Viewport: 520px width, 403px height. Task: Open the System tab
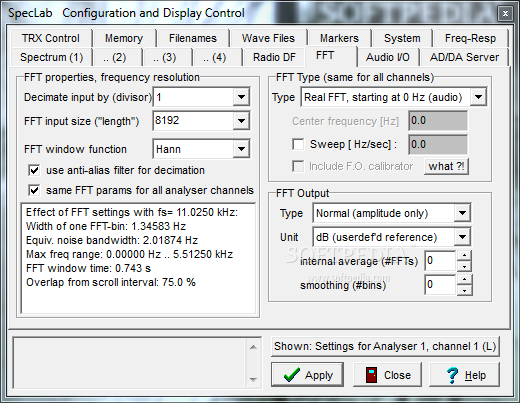402,38
